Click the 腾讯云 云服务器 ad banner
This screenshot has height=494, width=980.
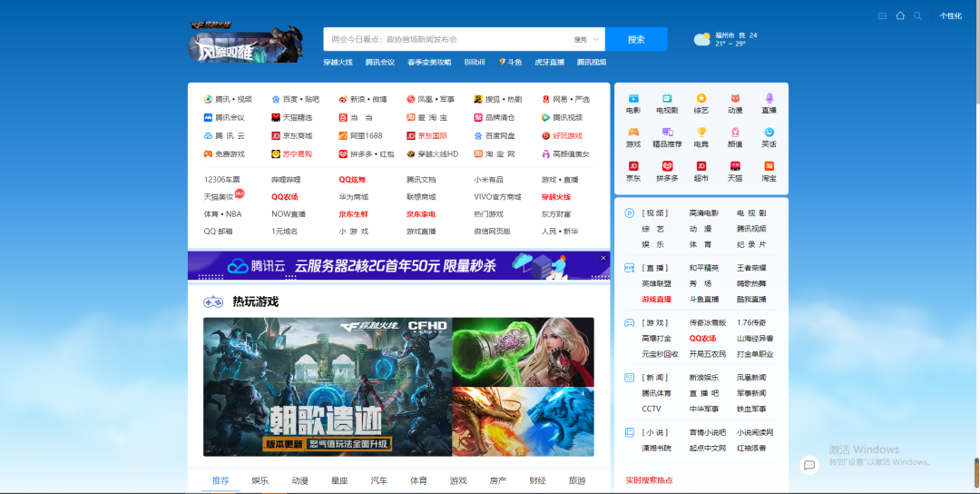tap(398, 266)
